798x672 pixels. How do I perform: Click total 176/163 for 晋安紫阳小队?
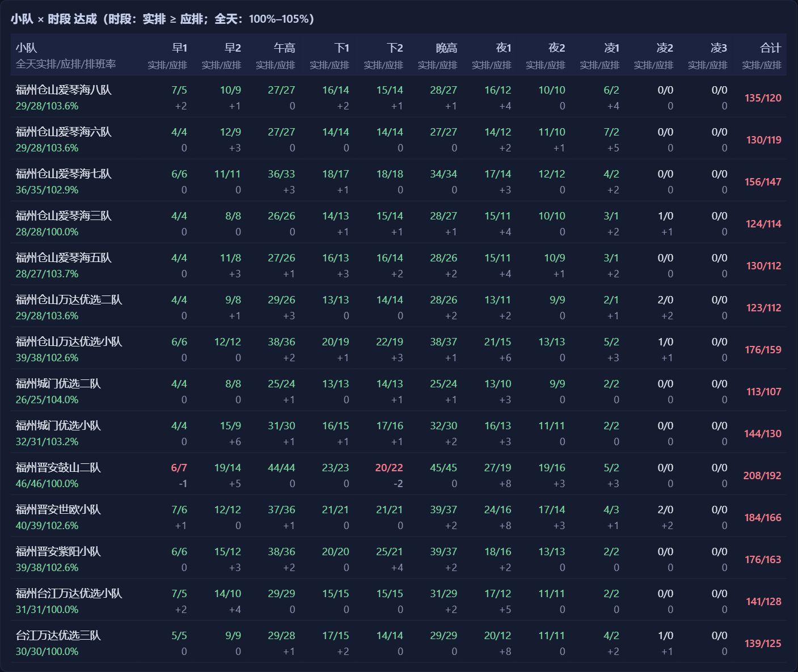(763, 560)
